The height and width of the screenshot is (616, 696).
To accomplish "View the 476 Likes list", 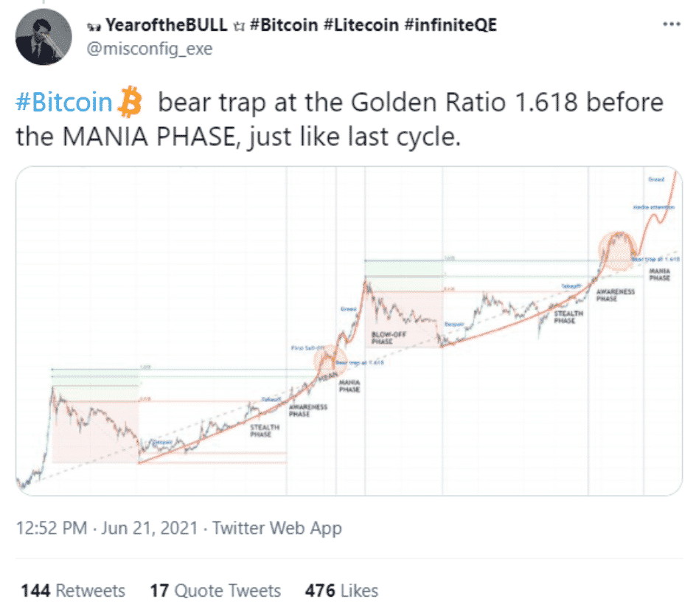I will [x=341, y=591].
